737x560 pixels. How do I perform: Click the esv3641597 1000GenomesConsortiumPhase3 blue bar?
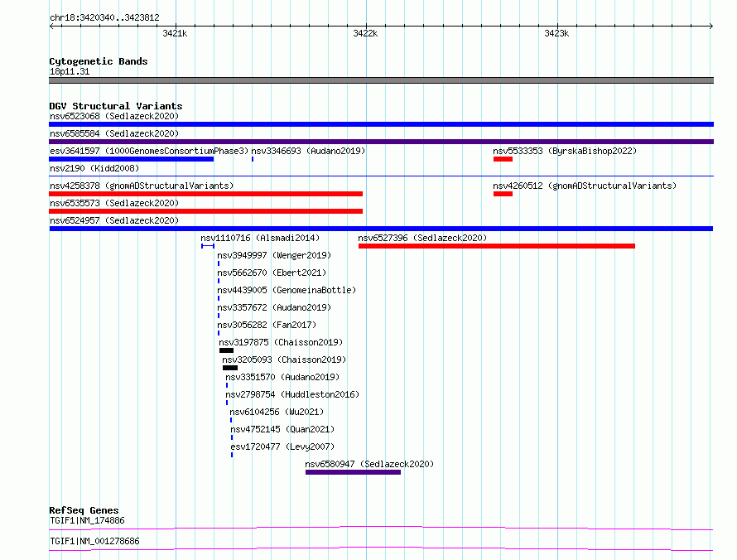click(x=131, y=159)
